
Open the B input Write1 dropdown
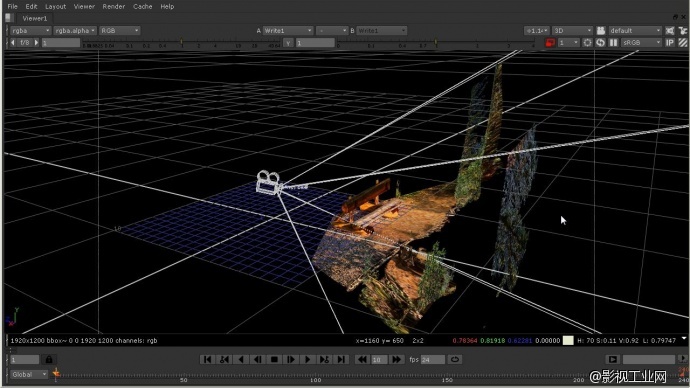tap(382, 31)
